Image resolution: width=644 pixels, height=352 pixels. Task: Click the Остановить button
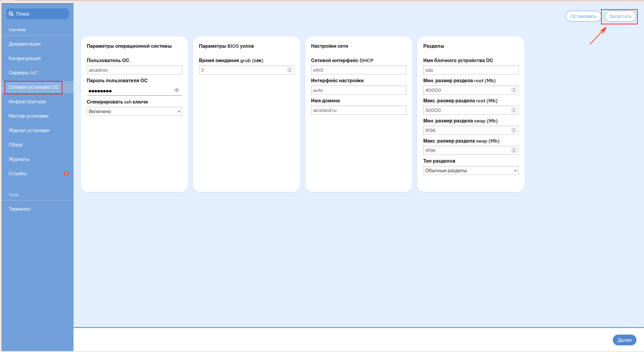(583, 16)
